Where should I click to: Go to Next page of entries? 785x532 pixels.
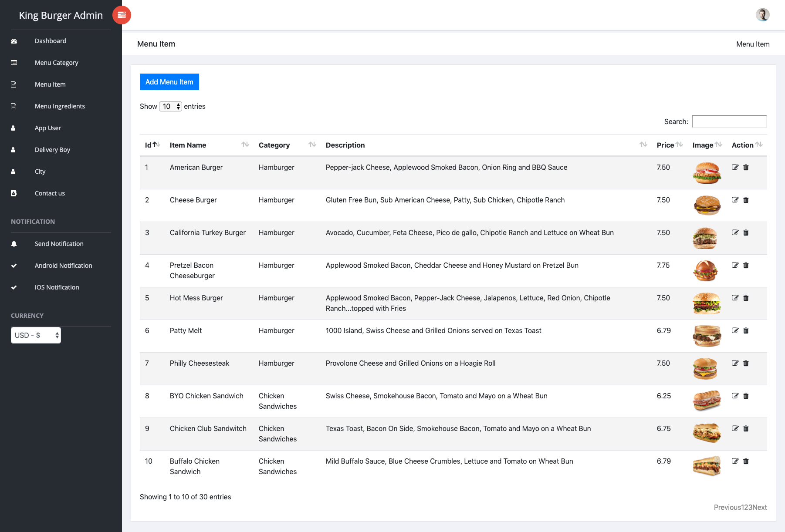760,507
